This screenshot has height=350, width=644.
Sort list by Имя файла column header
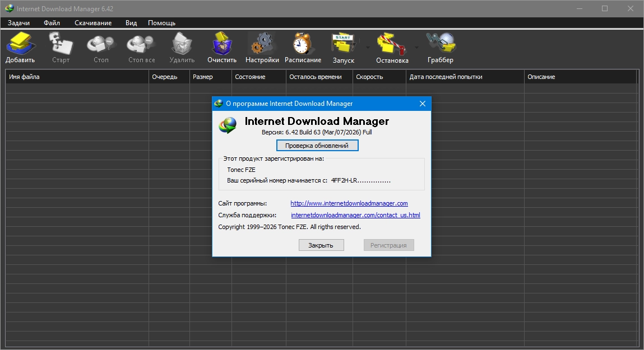pyautogui.click(x=77, y=77)
